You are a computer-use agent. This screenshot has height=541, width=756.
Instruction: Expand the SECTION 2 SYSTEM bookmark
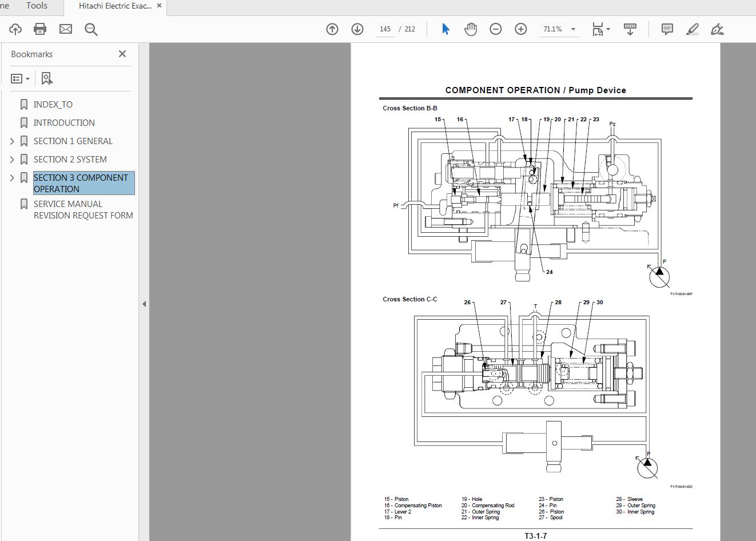point(12,160)
